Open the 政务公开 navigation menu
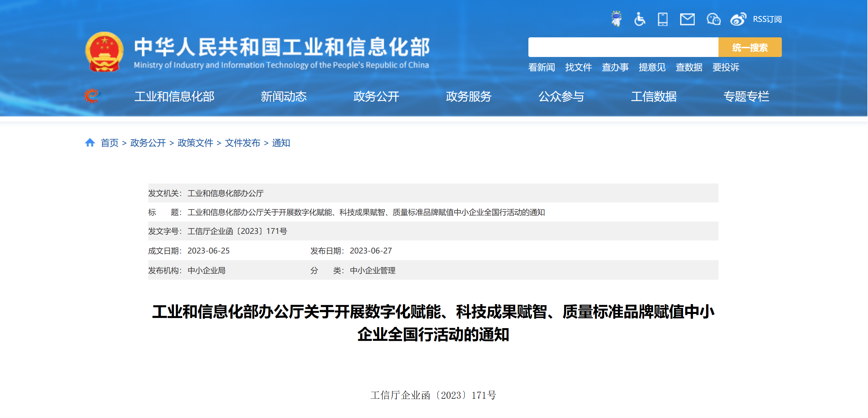Screen dimensions: 868x418 coord(376,97)
